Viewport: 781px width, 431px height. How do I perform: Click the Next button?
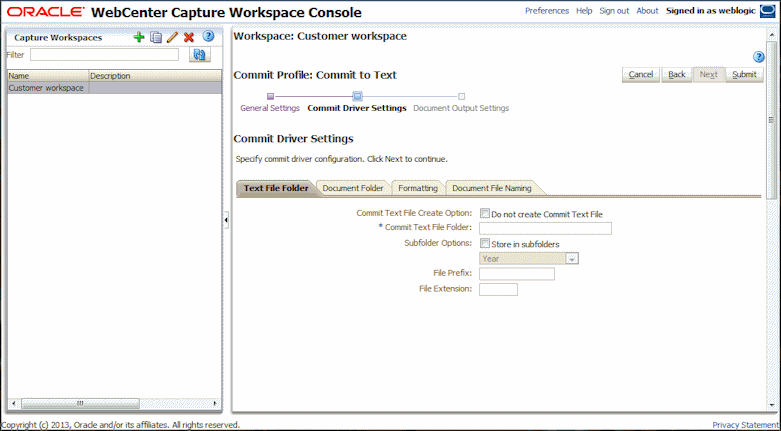[708, 75]
